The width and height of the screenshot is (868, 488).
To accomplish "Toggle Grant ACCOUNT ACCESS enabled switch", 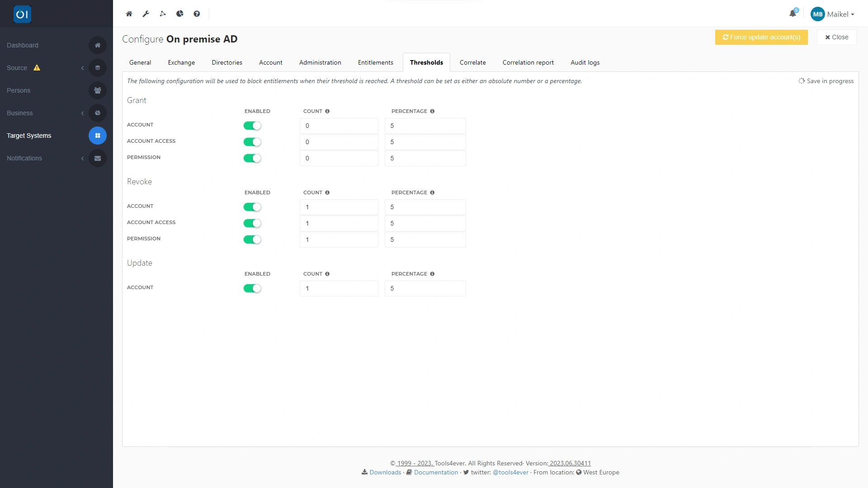I will (252, 142).
